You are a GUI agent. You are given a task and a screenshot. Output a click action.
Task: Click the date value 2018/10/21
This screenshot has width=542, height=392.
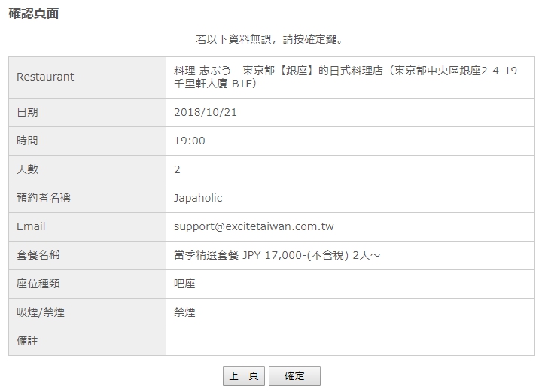point(206,112)
